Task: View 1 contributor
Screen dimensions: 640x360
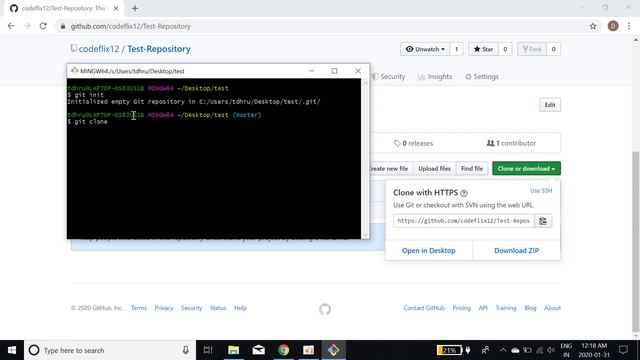Action: (x=511, y=143)
